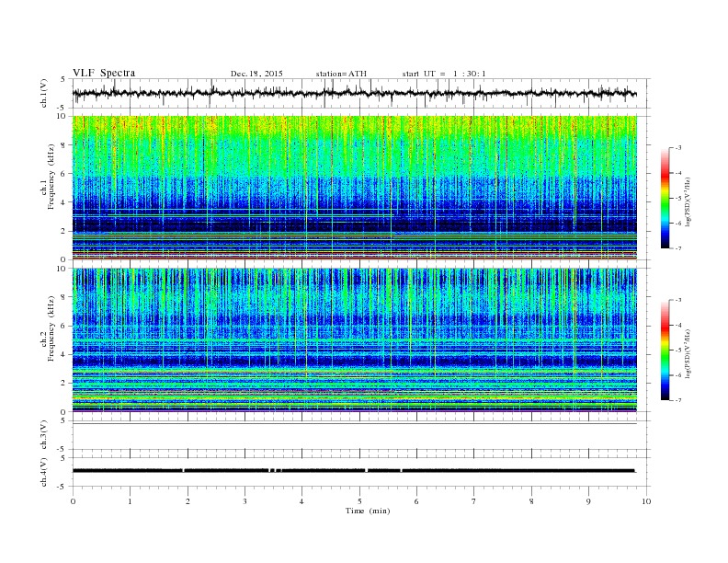This screenshot has height=563, width=728.
Task: Click time axis tick label '10'
Action: tap(646, 501)
